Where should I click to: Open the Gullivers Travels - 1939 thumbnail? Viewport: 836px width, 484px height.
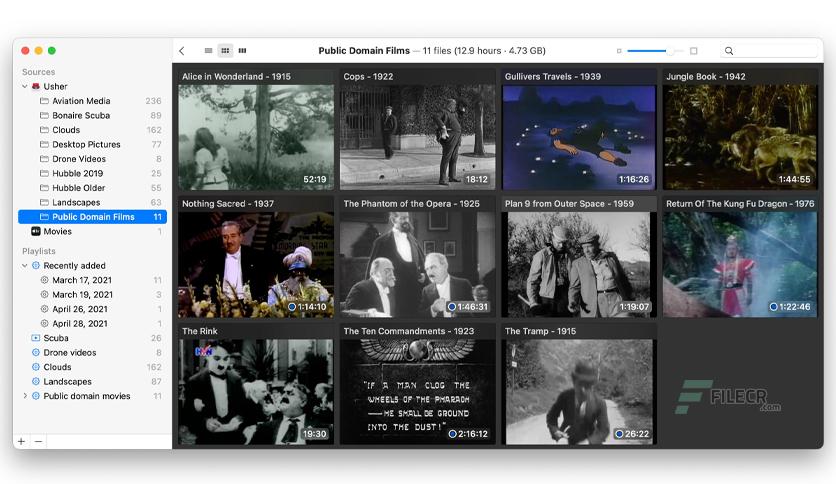pos(579,137)
